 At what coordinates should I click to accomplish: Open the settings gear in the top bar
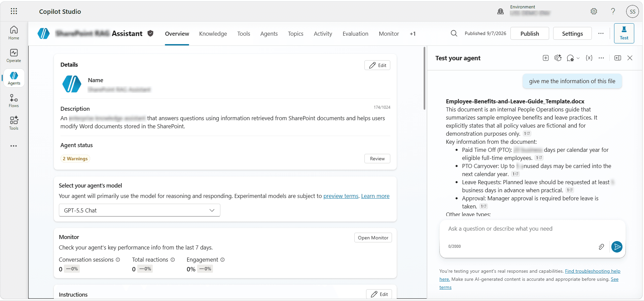pyautogui.click(x=594, y=11)
